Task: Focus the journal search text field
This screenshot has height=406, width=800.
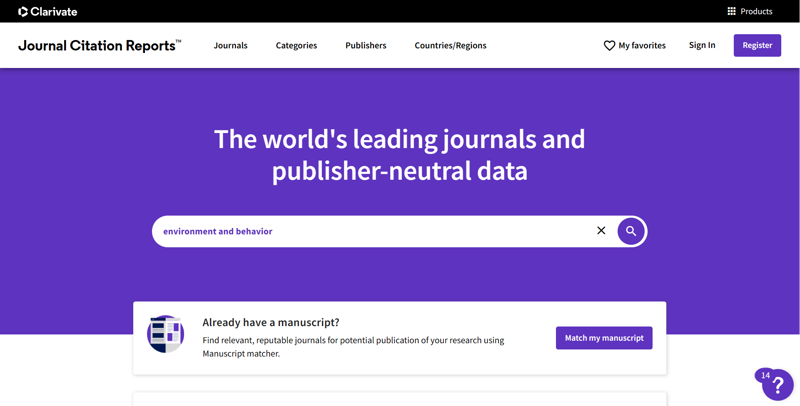Action: (x=370, y=231)
